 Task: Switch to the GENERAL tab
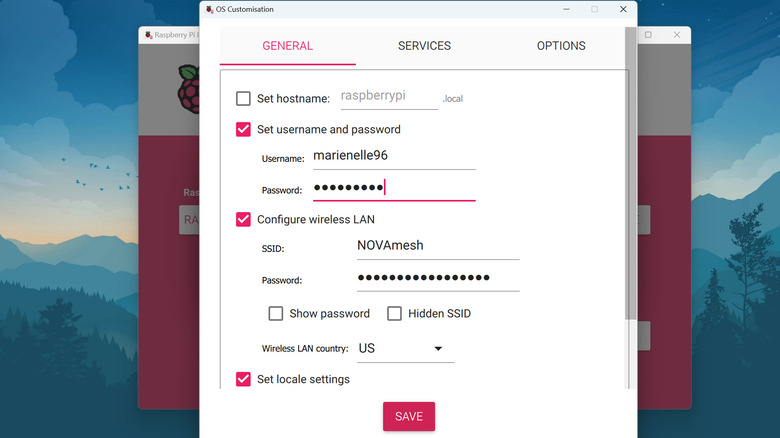[288, 46]
